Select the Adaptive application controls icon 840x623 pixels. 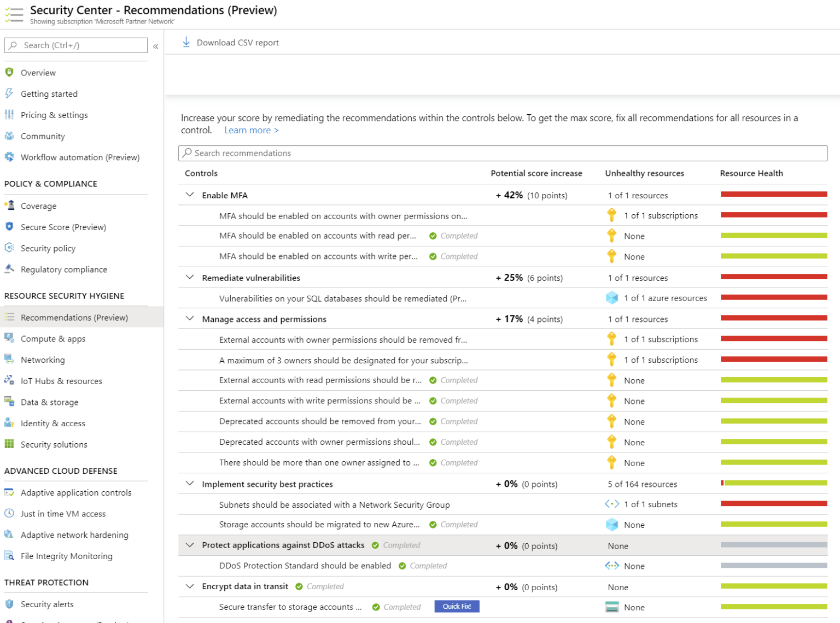(9, 492)
